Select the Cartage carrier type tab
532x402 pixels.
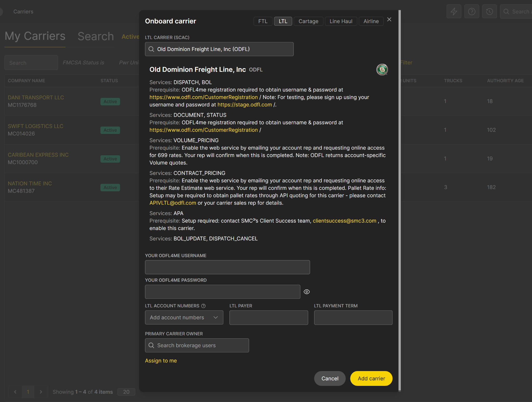pyautogui.click(x=308, y=21)
